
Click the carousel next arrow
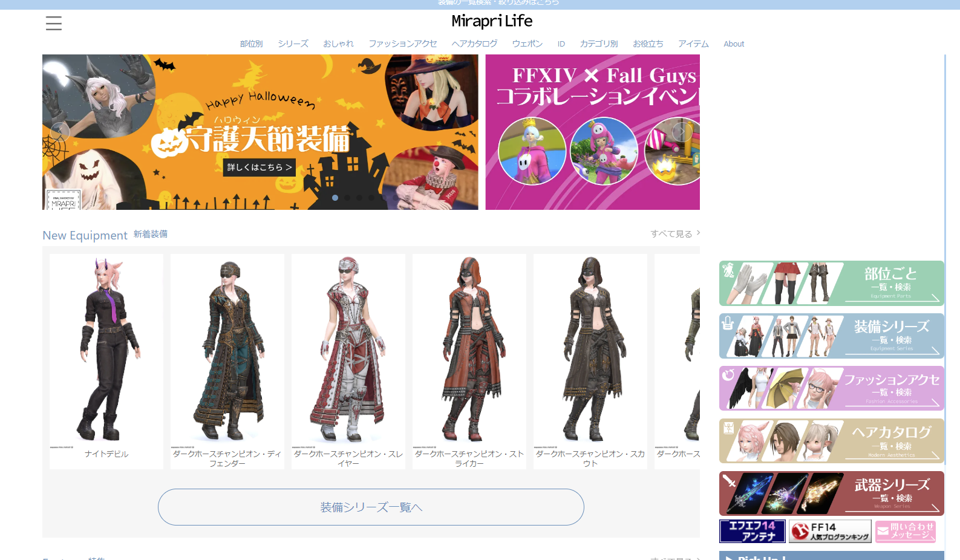[682, 132]
